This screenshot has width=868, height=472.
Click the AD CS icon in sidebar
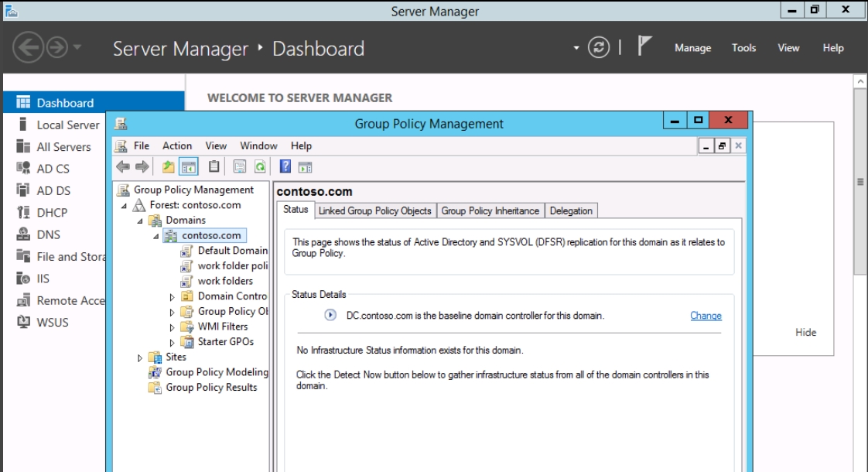click(x=23, y=168)
